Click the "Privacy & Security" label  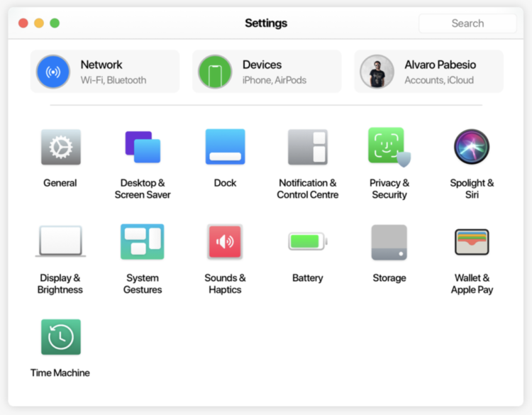click(389, 189)
